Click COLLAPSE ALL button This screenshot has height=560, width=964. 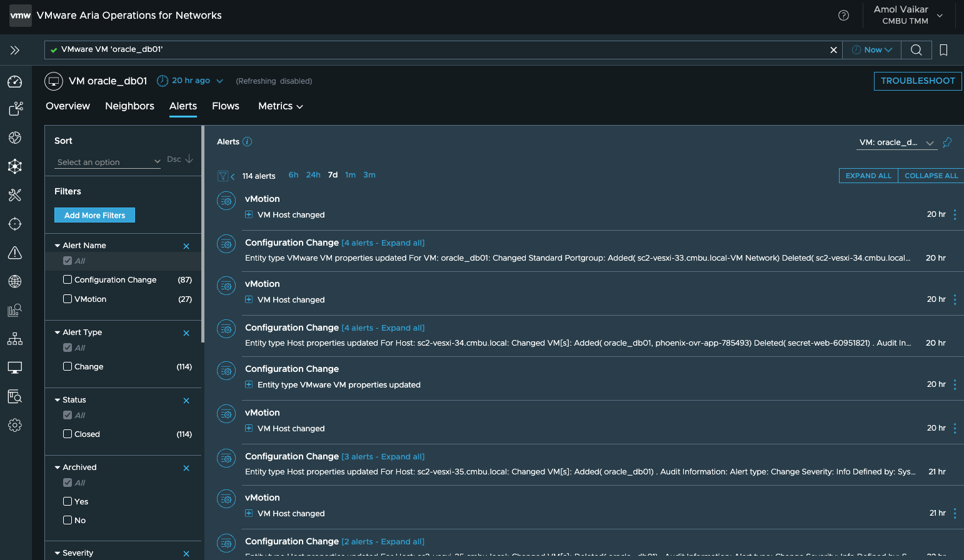pos(931,176)
